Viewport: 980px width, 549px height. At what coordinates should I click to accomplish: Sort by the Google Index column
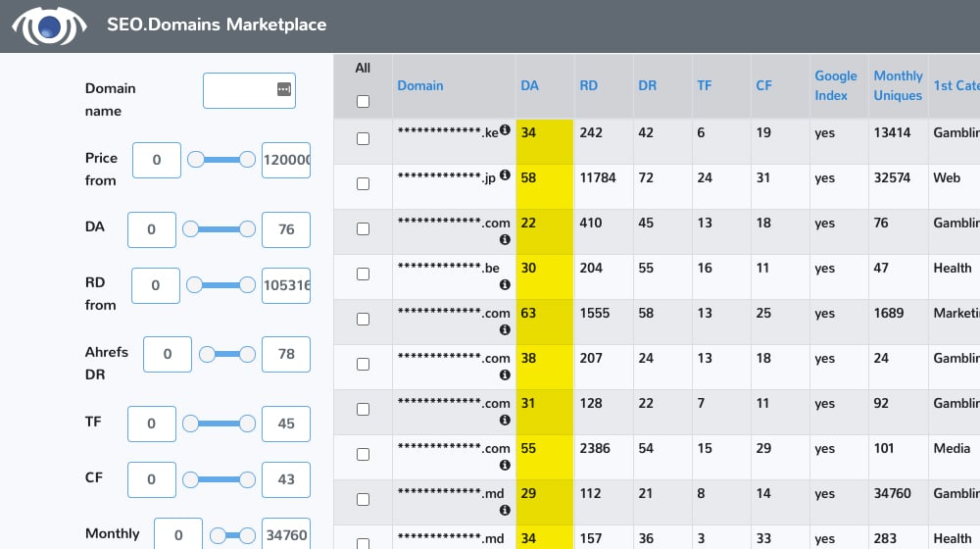[836, 85]
